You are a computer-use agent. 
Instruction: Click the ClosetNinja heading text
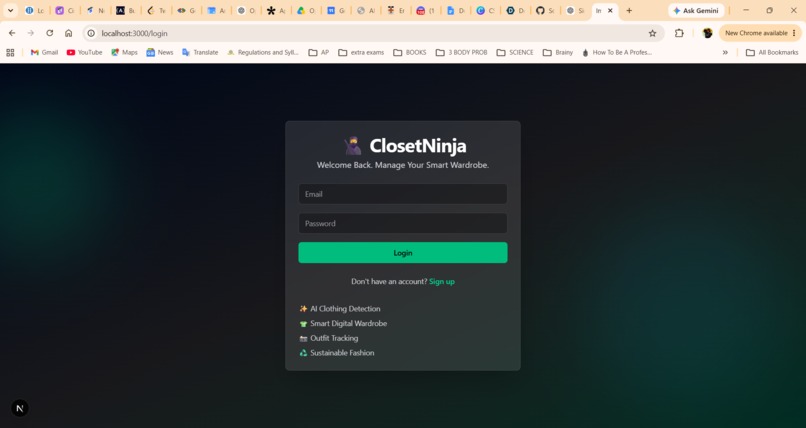418,145
